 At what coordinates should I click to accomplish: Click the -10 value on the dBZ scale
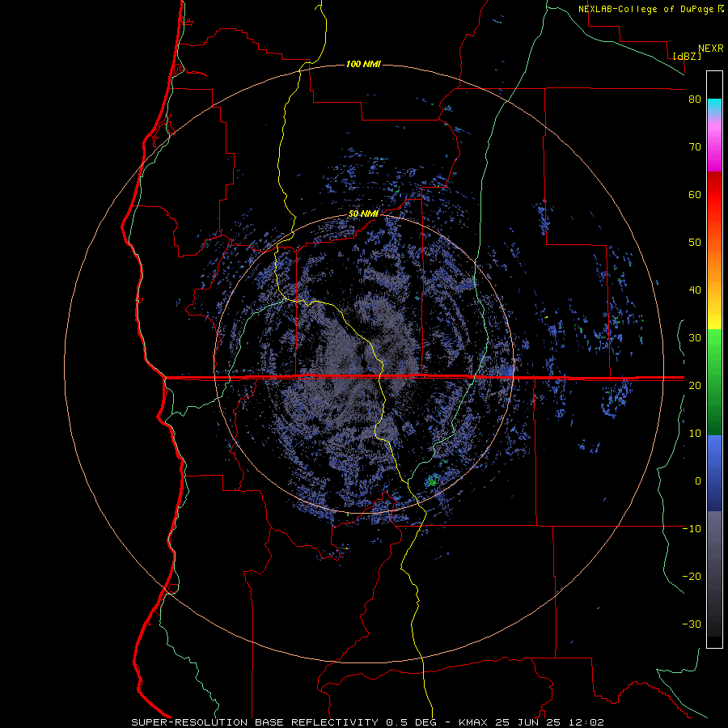coord(692,528)
